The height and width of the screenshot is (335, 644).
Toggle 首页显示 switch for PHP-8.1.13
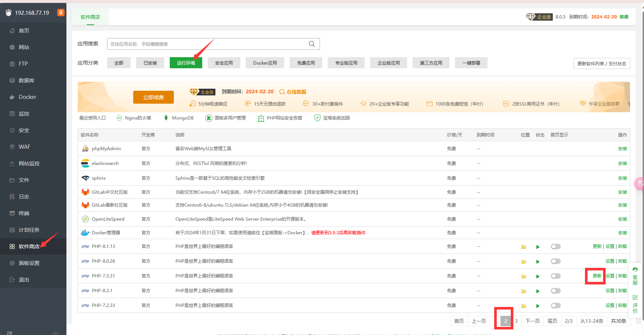tap(556, 246)
